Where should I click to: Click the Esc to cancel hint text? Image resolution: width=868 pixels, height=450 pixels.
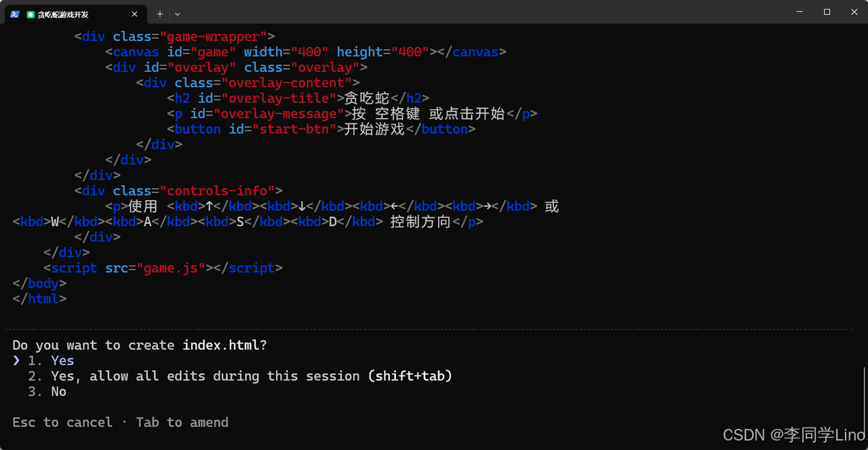[x=62, y=422]
